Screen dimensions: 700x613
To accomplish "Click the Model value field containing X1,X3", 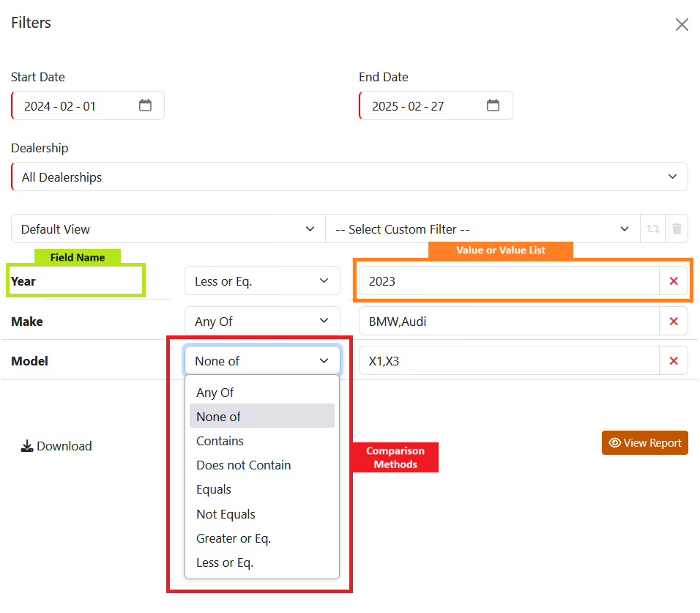I will (x=509, y=361).
